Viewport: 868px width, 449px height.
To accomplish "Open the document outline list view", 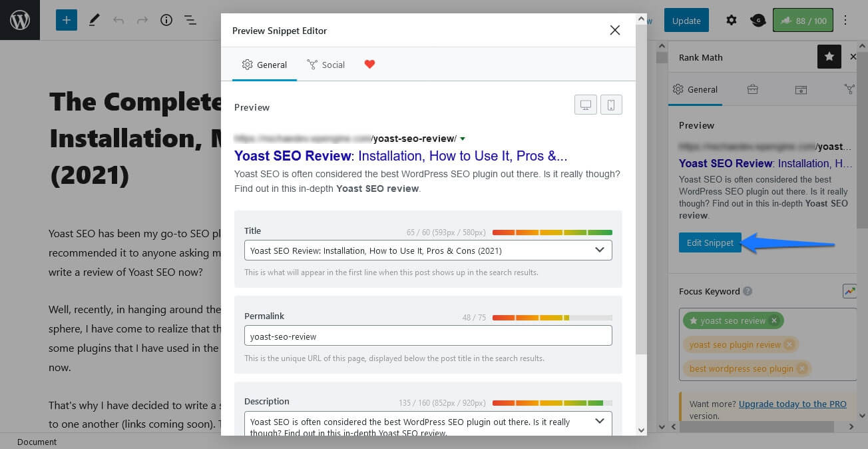I will pos(190,20).
